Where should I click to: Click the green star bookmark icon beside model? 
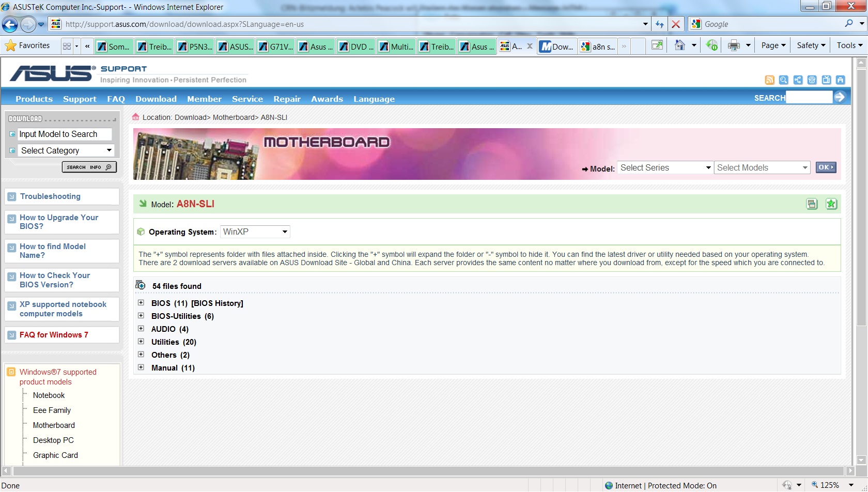tap(831, 204)
